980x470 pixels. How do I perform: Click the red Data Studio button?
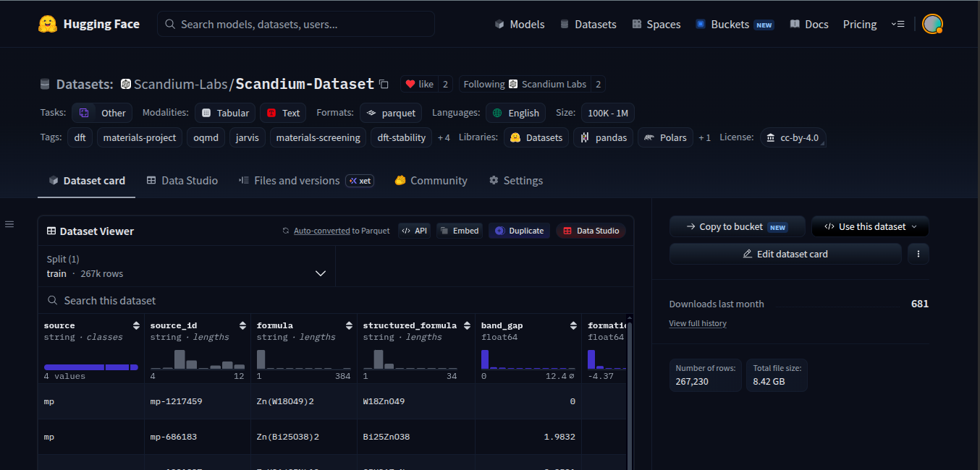[x=591, y=231]
